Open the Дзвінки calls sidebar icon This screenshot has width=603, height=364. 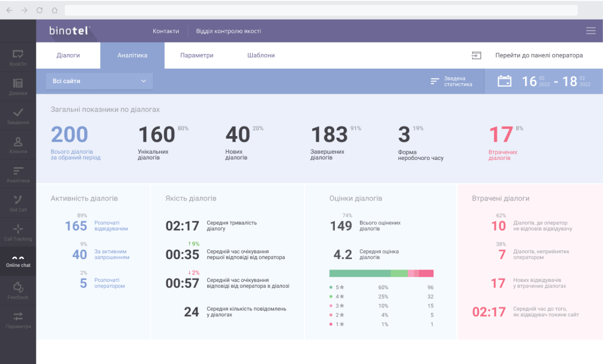pyautogui.click(x=18, y=83)
